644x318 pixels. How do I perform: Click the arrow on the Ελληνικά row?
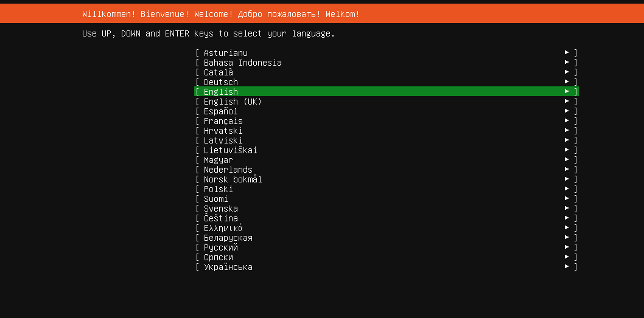[567, 228]
